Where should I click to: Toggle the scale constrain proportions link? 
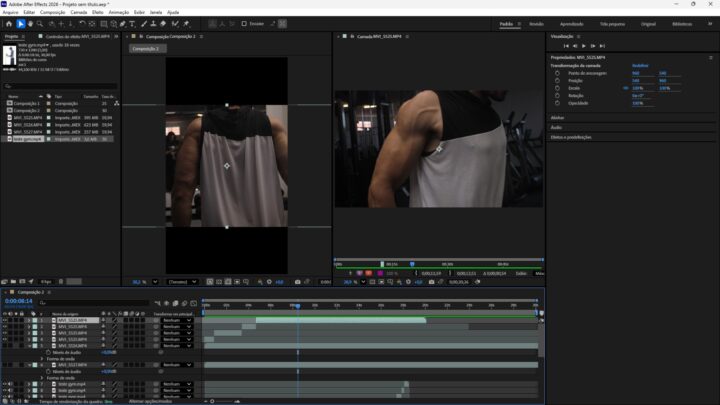point(625,88)
